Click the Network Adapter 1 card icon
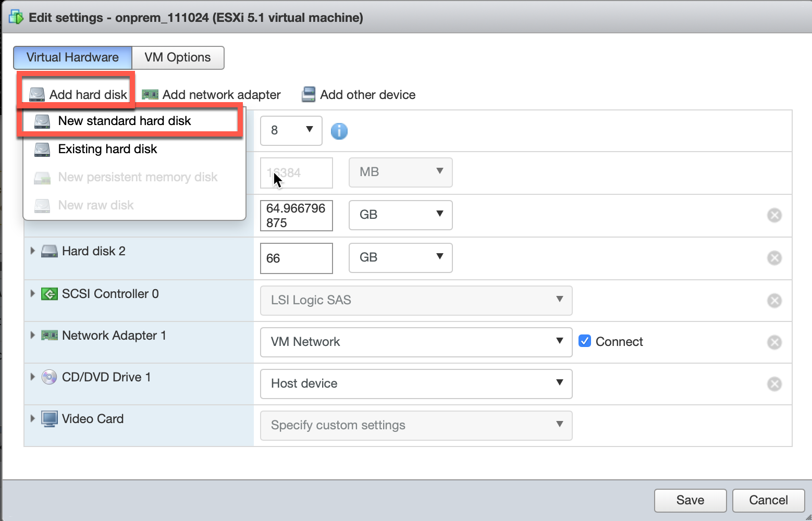The width and height of the screenshot is (812, 521). (x=50, y=336)
